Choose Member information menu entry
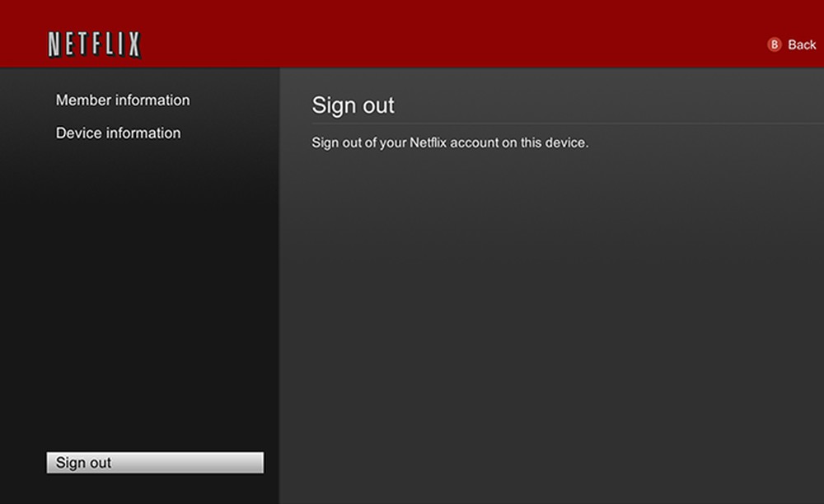Image resolution: width=824 pixels, height=504 pixels. click(x=122, y=100)
